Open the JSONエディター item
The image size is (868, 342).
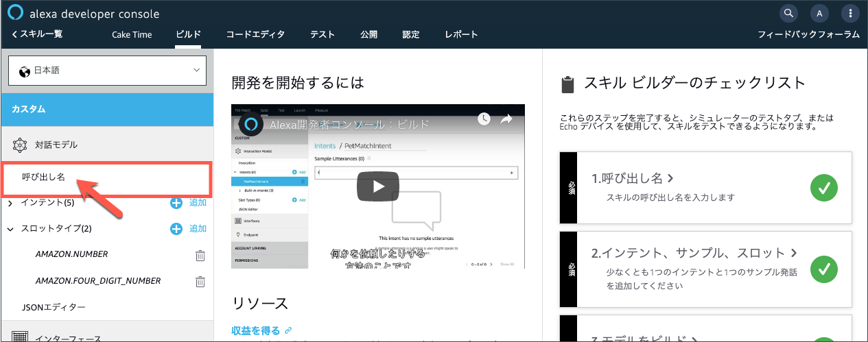coord(54,307)
